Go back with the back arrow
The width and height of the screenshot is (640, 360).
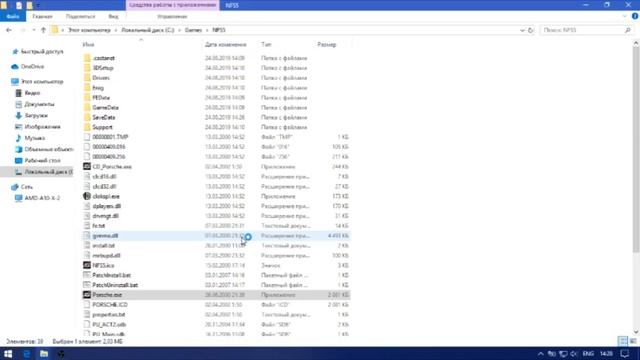pos(9,30)
